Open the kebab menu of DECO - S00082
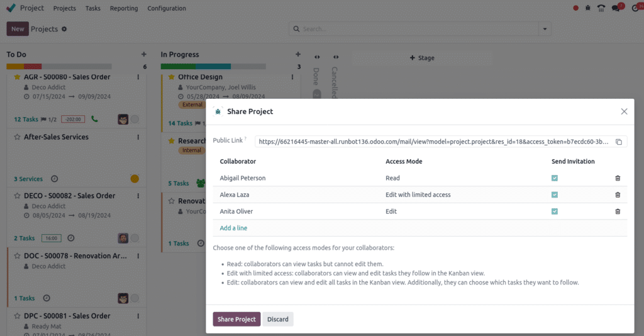The height and width of the screenshot is (336, 644). point(138,196)
